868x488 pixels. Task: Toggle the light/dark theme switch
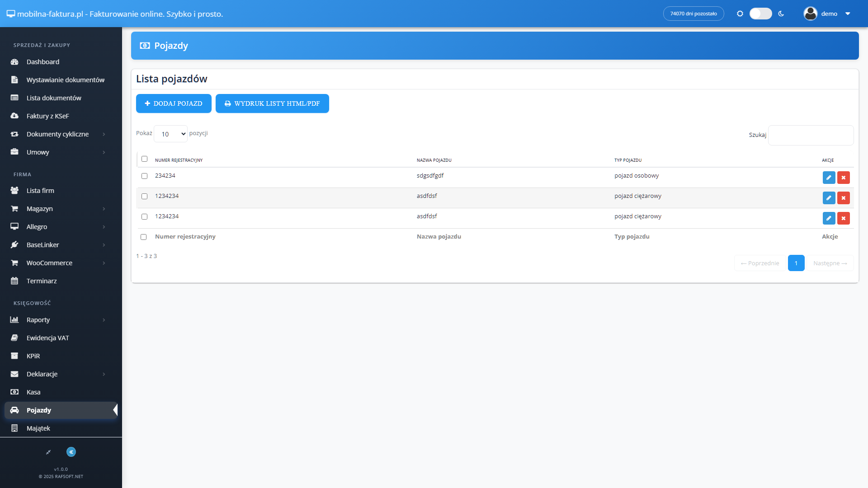(760, 14)
